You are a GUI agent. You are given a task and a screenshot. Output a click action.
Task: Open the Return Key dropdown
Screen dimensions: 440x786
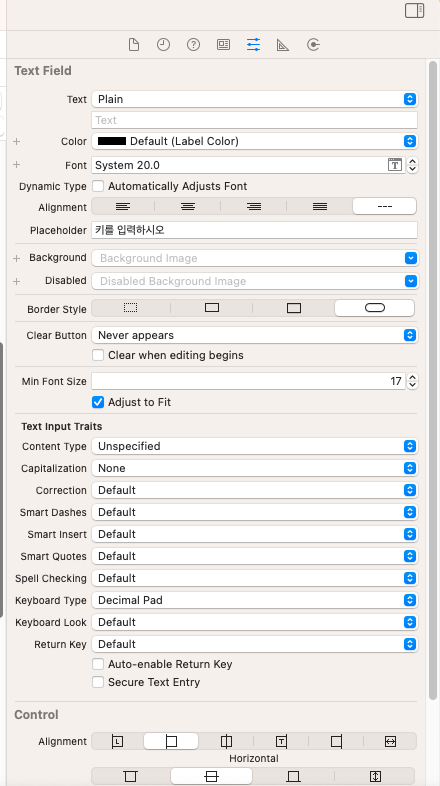[255, 644]
